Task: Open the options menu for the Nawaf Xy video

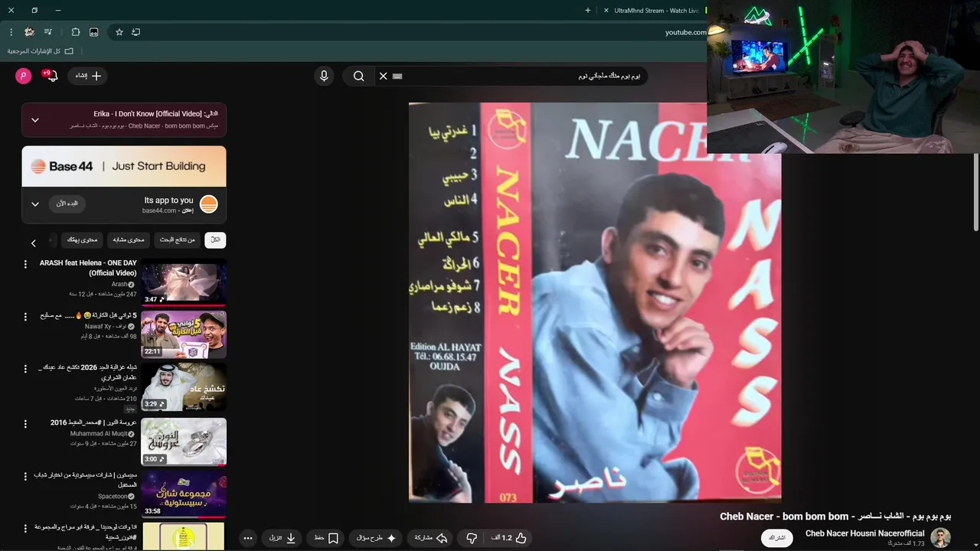Action: coord(25,316)
